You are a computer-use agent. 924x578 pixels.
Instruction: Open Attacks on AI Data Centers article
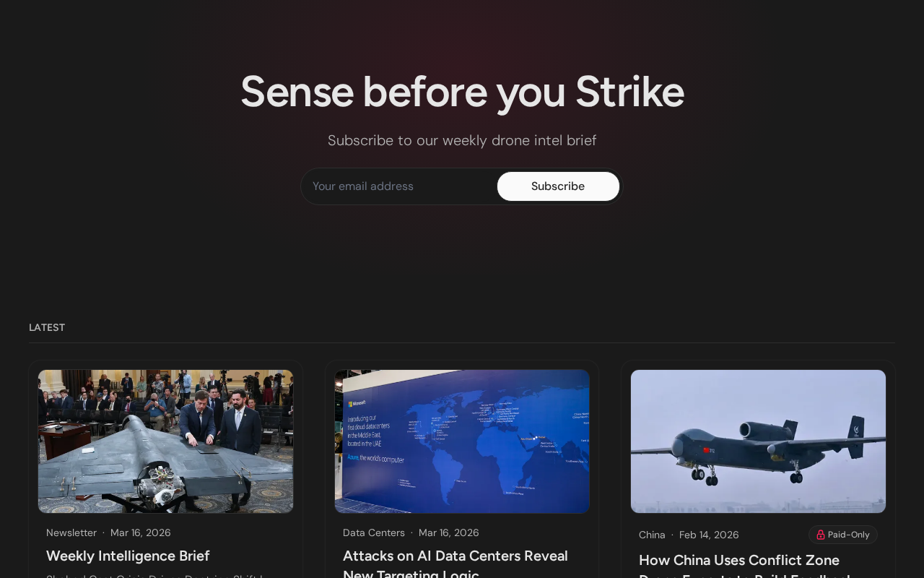(x=456, y=564)
